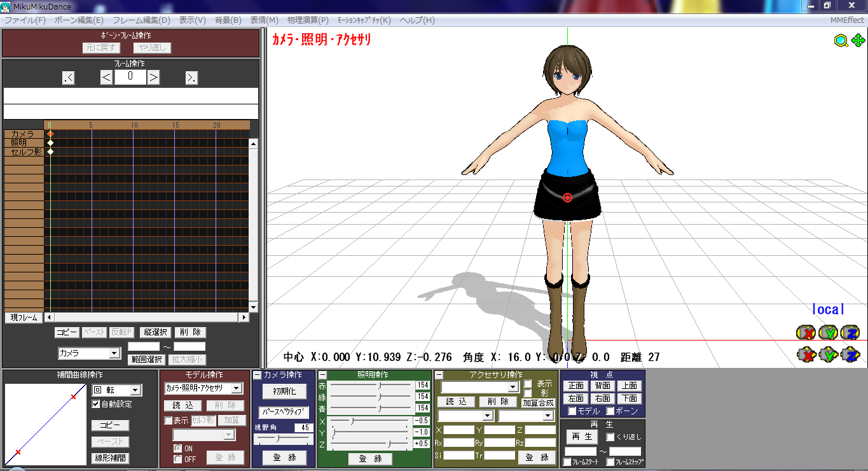
Task: Open the ボーン編集(E) menu
Action: (79, 20)
